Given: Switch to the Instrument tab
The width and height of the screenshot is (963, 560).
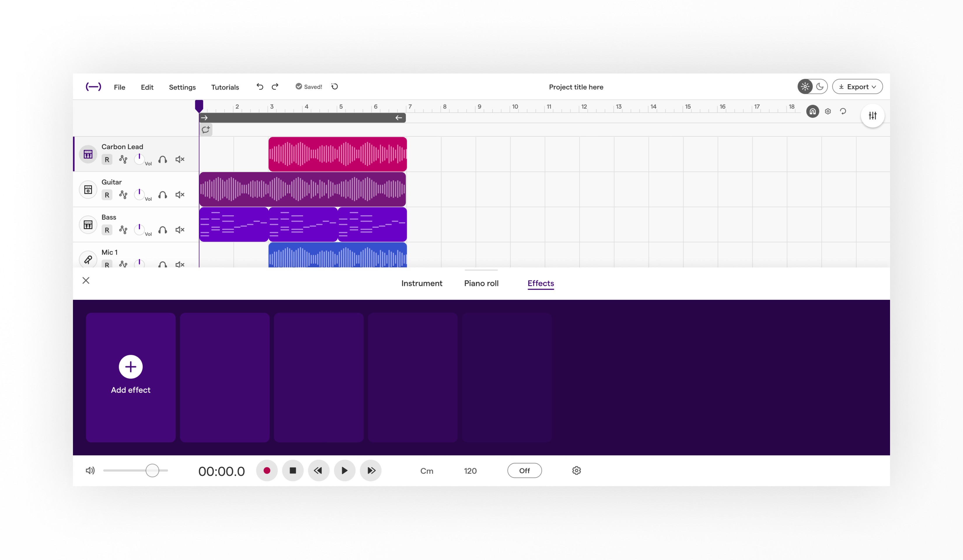Looking at the screenshot, I should [422, 283].
